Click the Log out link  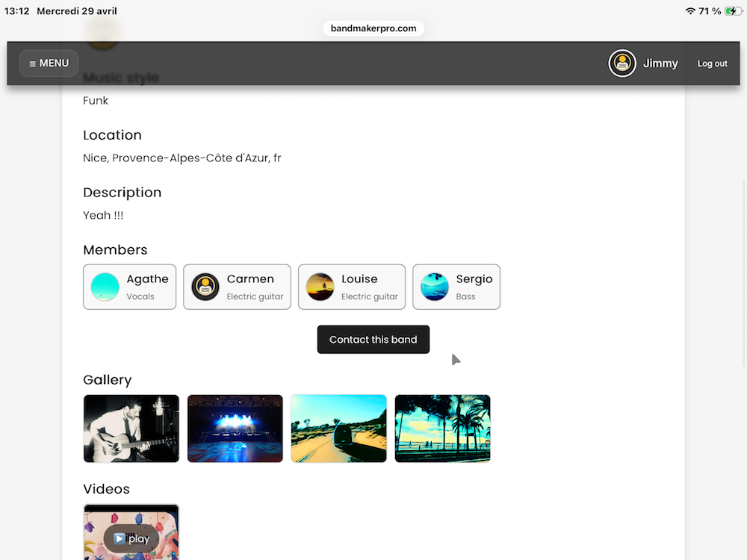point(712,63)
